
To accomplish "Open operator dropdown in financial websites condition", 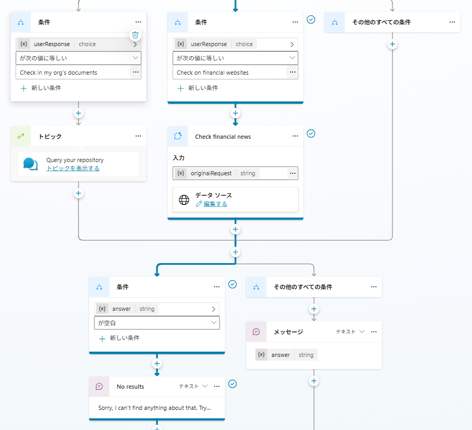I will (235, 58).
